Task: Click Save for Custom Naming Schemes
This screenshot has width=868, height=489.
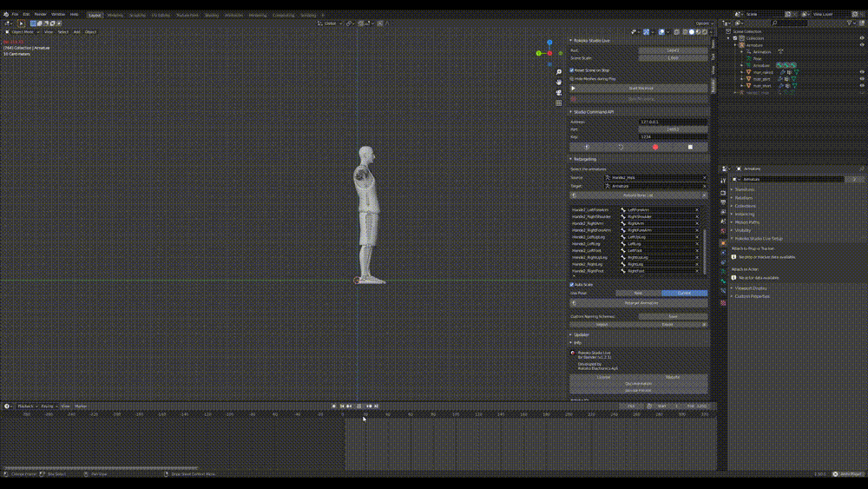Action: pyautogui.click(x=674, y=317)
